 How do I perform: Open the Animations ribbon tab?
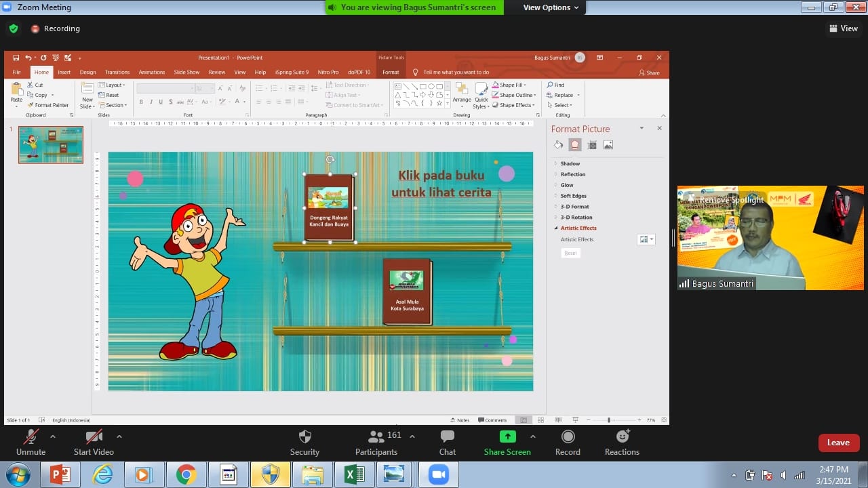[x=151, y=72]
